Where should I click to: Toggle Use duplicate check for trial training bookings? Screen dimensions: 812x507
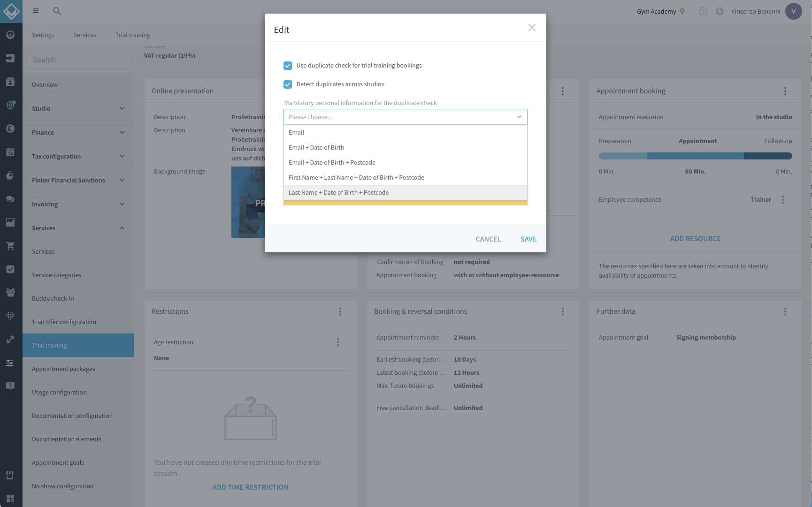point(288,66)
